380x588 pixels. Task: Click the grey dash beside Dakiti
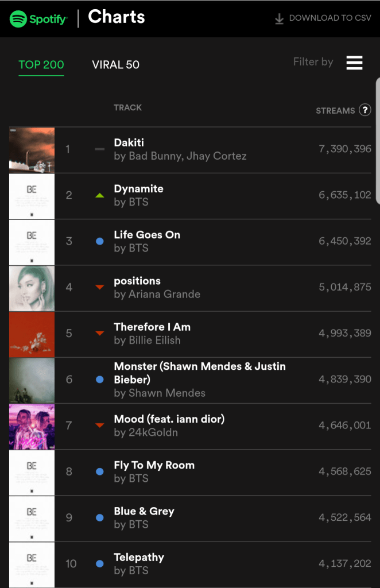(100, 149)
